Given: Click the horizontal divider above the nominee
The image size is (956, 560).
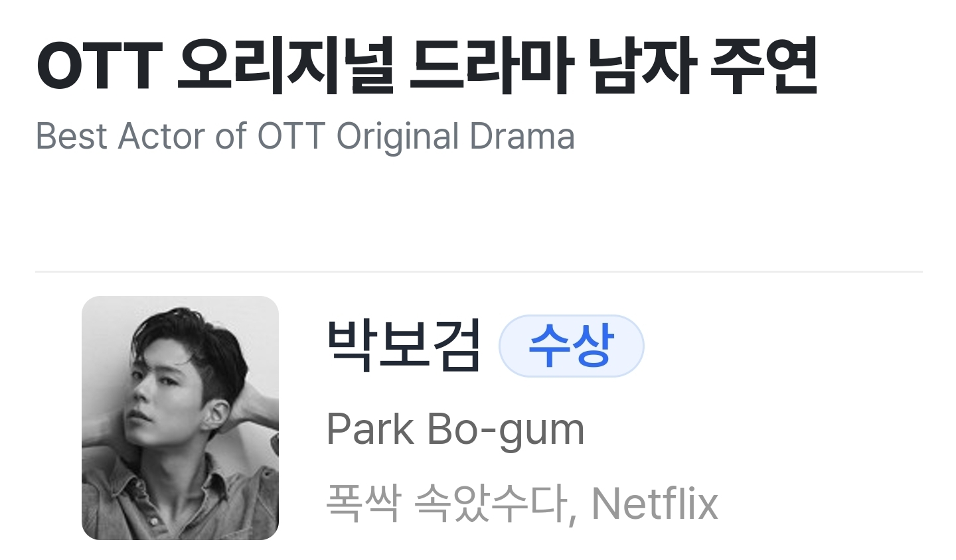Looking at the screenshot, I should coord(479,271).
